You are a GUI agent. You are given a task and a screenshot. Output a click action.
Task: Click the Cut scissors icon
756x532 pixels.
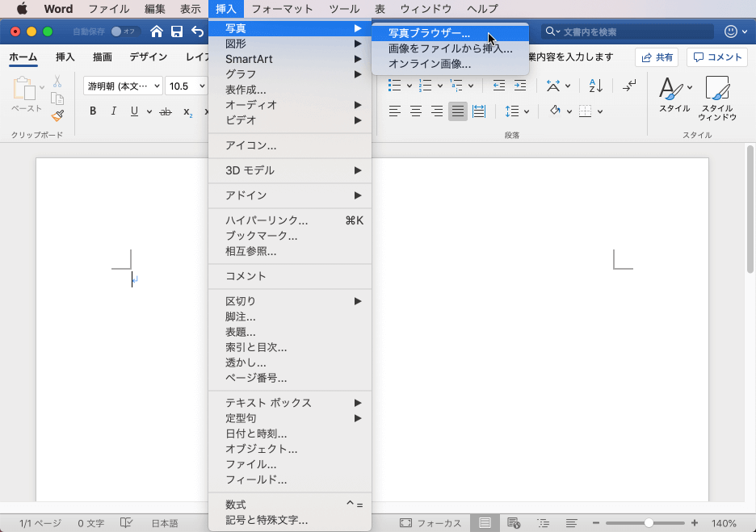point(57,81)
